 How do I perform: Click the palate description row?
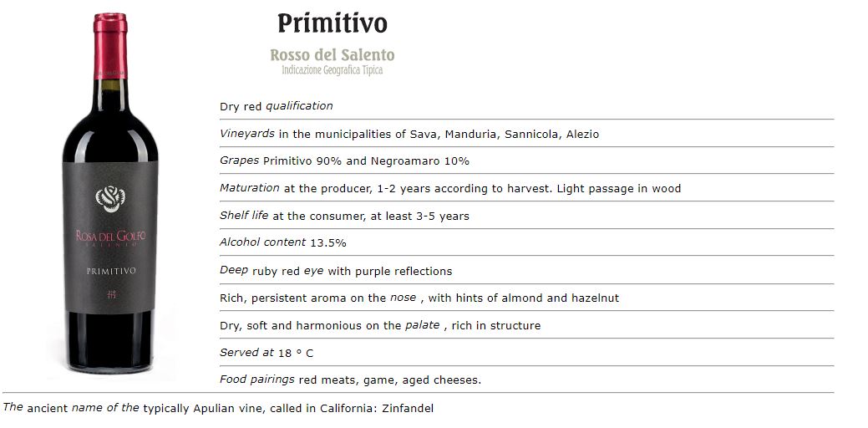click(380, 325)
